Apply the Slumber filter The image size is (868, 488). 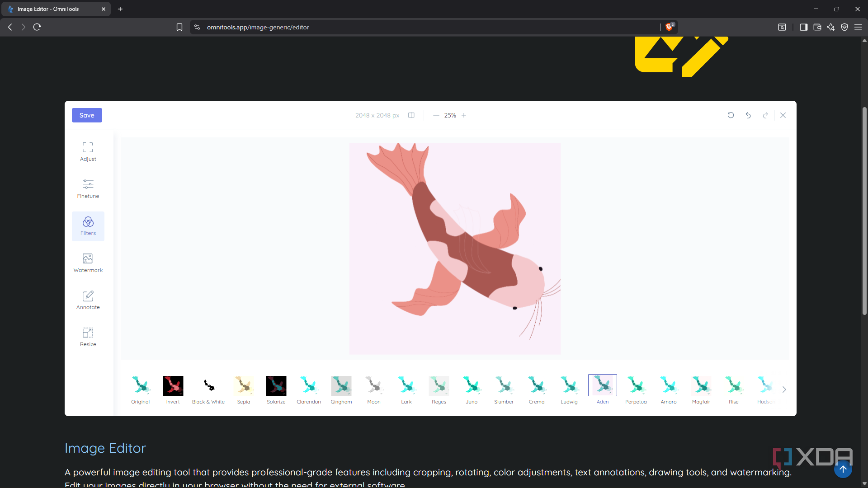[x=504, y=389]
